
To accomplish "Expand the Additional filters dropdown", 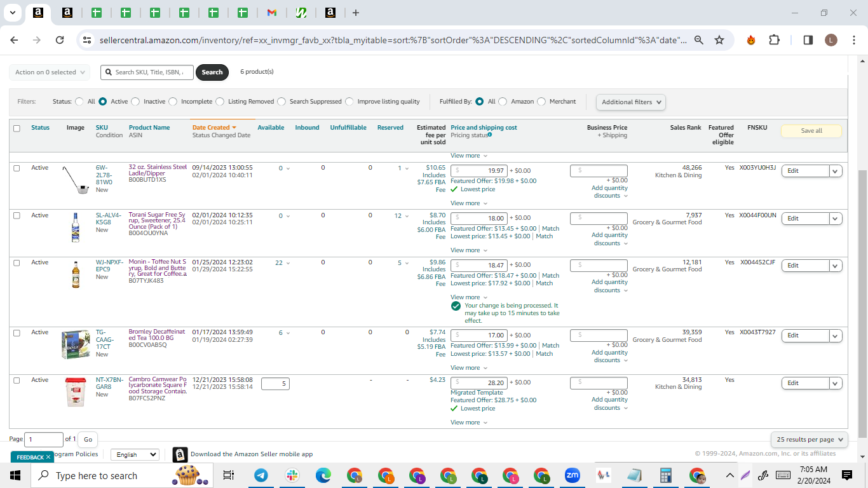I will 630,102.
